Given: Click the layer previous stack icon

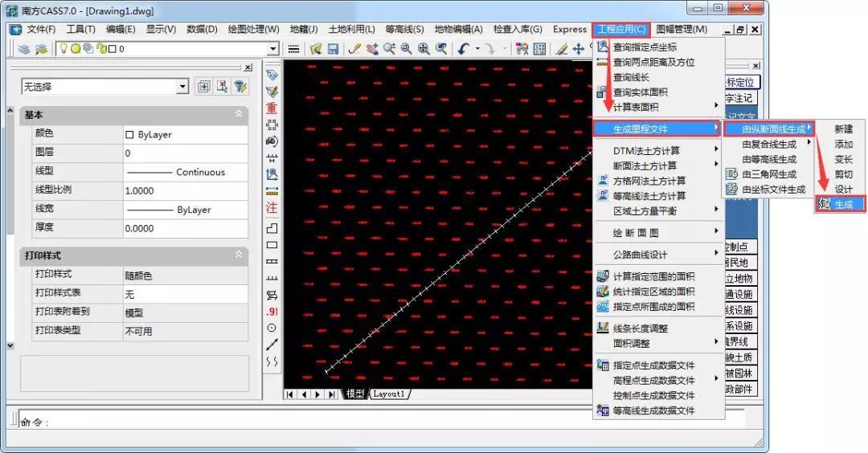Looking at the screenshot, I should pyautogui.click(x=41, y=49).
